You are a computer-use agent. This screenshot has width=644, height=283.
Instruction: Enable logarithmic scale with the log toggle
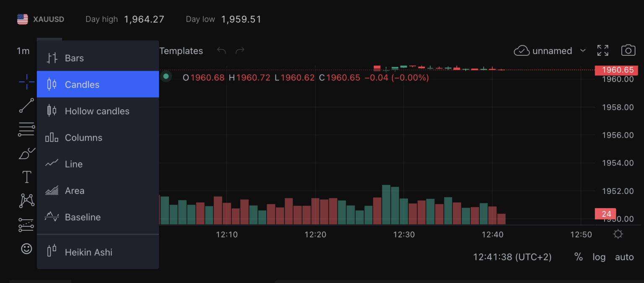pos(599,257)
